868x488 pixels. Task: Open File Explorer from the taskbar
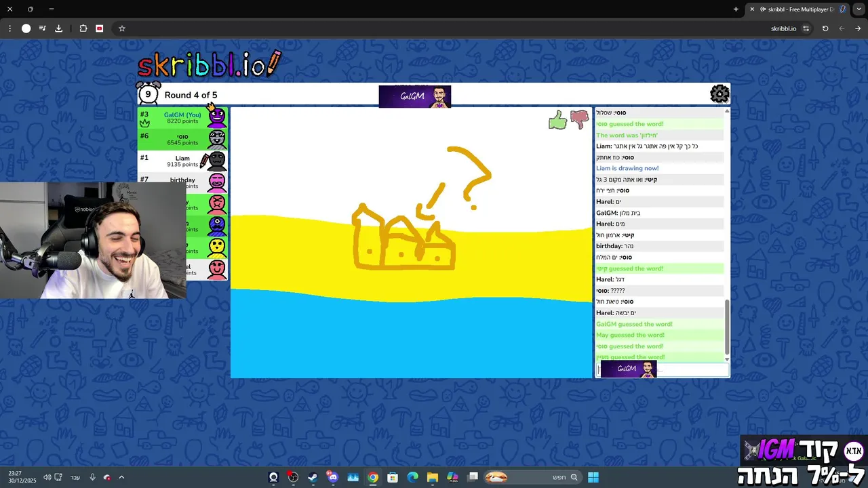(x=433, y=477)
